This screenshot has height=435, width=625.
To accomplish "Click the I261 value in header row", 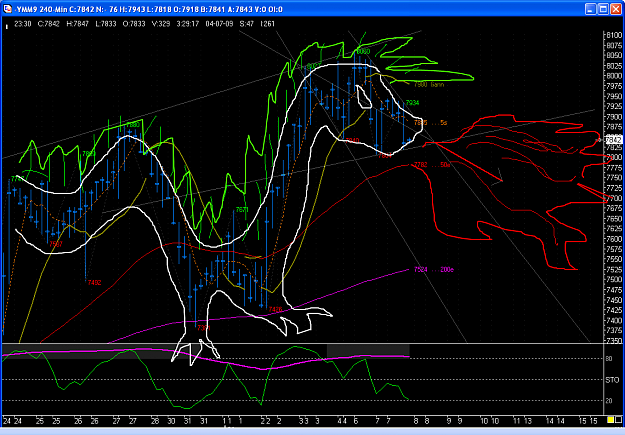I will [267, 24].
